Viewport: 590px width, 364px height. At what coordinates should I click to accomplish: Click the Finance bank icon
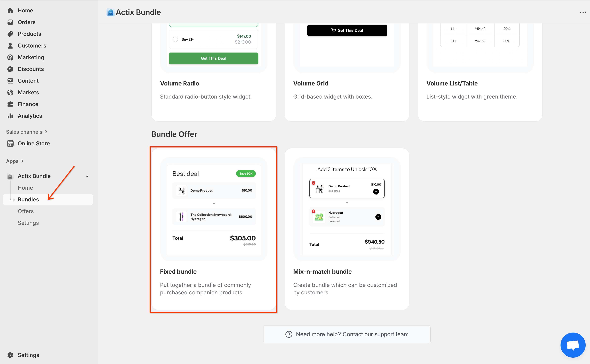(10, 104)
